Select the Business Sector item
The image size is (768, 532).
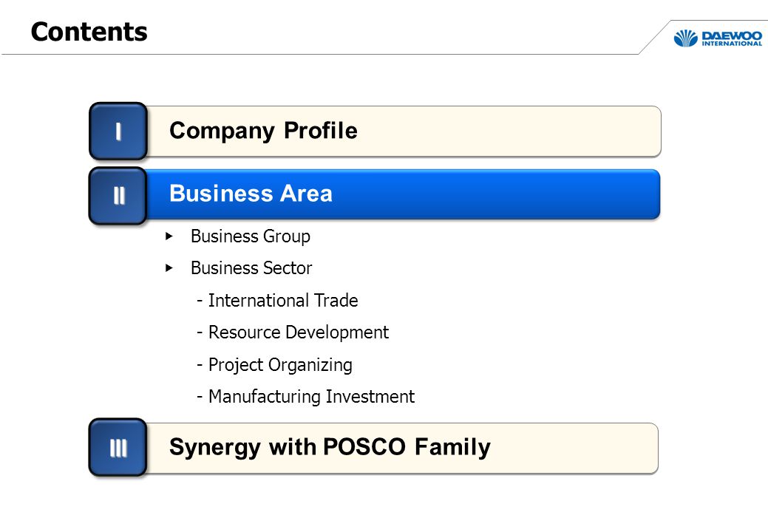click(251, 268)
